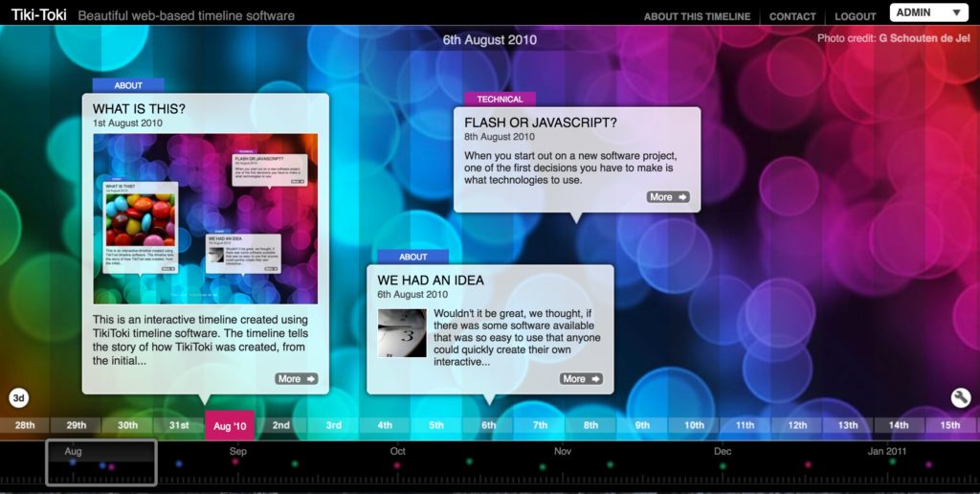Open the WE HAD AN IDEA story title
Viewport: 980px width, 494px height.
point(431,281)
